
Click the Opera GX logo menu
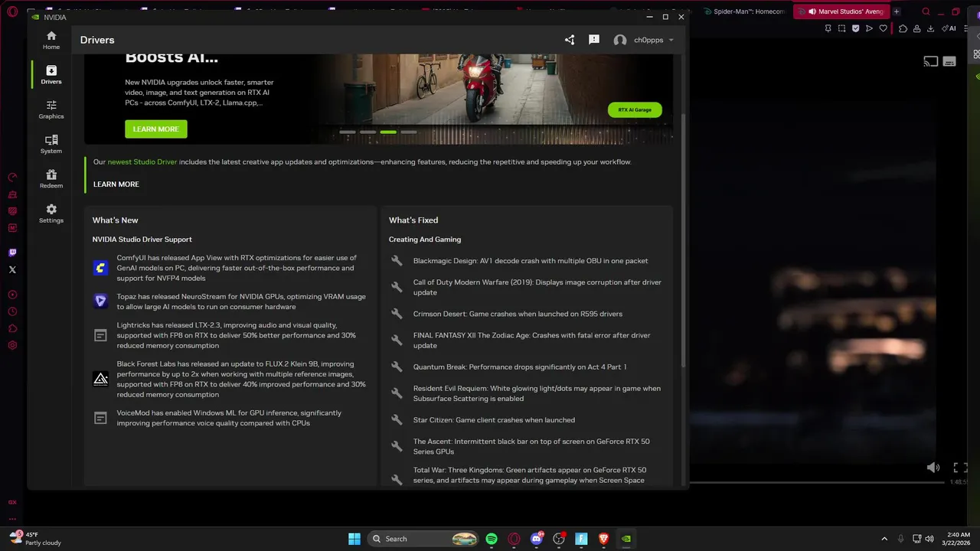coord(12,11)
